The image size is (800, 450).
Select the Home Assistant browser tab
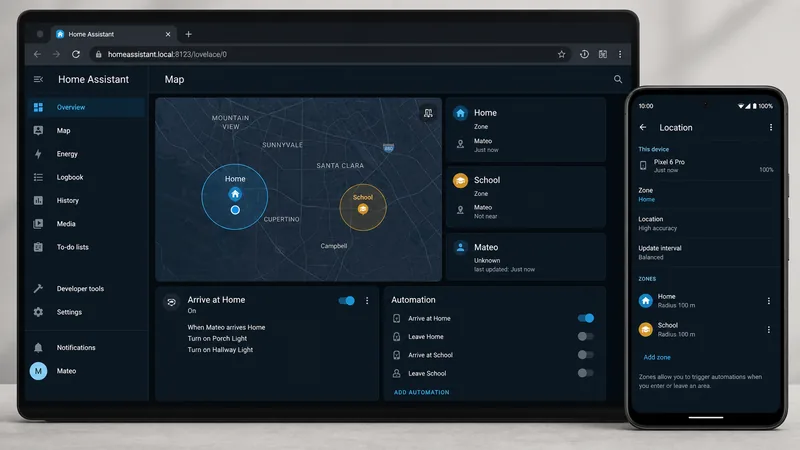[x=113, y=34]
